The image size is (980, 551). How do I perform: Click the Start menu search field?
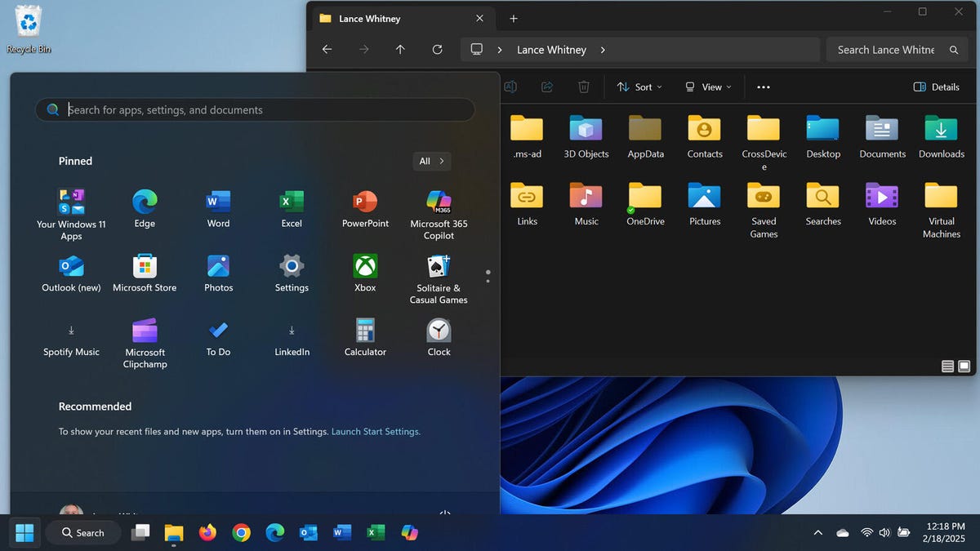(x=255, y=110)
